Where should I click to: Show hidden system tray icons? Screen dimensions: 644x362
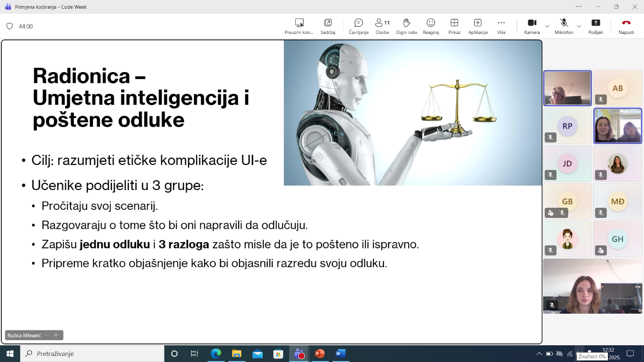click(x=539, y=354)
